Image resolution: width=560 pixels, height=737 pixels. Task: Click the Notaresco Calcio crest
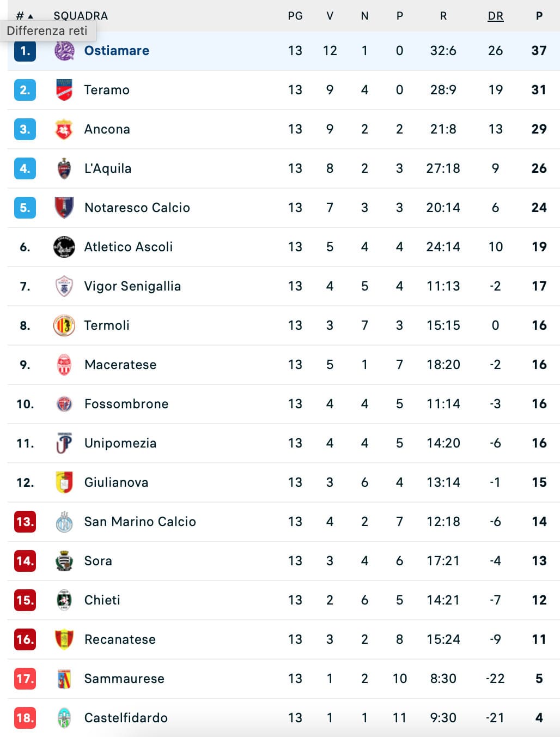pyautogui.click(x=64, y=208)
